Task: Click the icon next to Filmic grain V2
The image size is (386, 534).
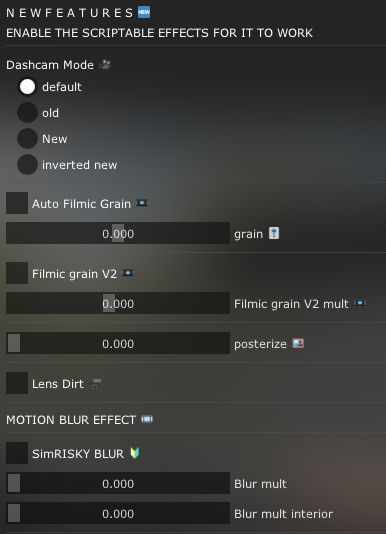Action: [128, 273]
